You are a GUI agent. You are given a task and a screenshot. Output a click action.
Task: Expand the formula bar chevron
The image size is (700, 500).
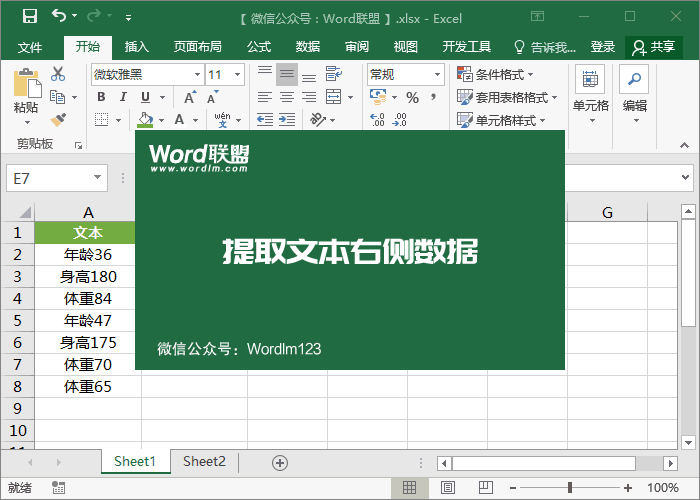tap(685, 177)
